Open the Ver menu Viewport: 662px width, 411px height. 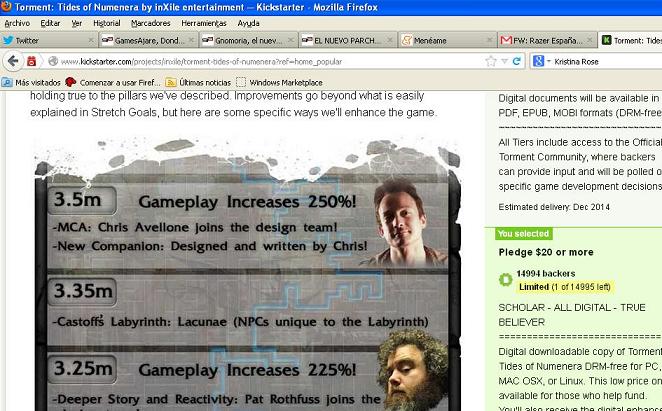click(x=76, y=23)
